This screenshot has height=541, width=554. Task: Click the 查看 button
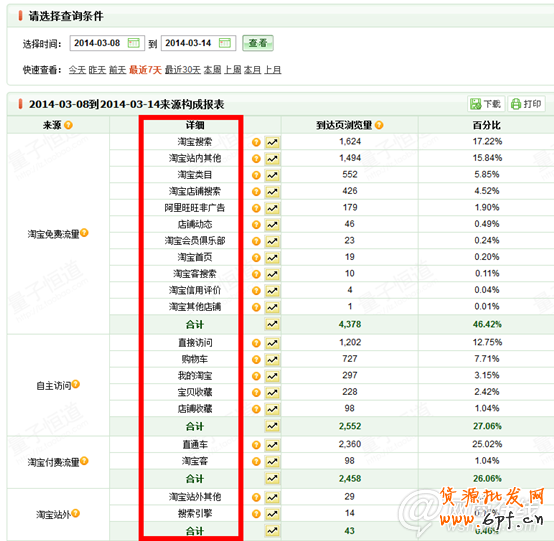(258, 43)
